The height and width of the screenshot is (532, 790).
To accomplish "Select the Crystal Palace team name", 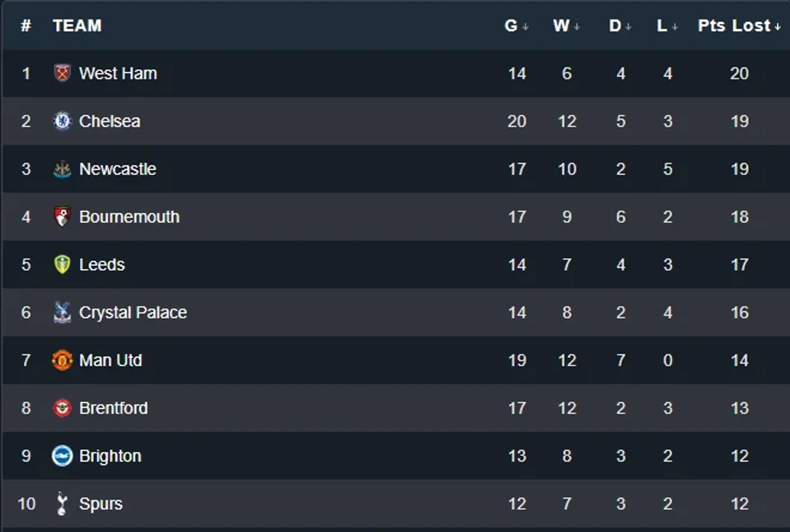I will coord(133,313).
